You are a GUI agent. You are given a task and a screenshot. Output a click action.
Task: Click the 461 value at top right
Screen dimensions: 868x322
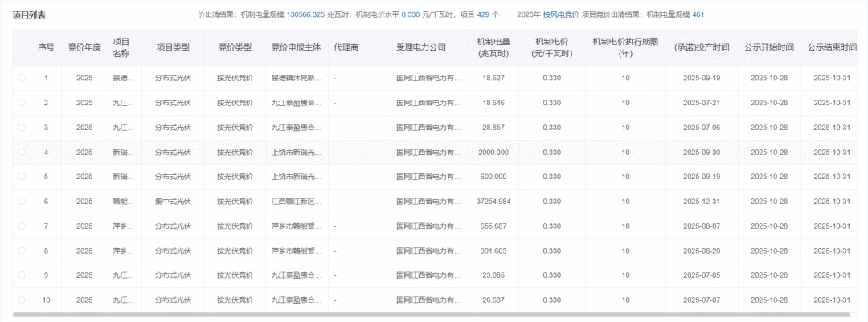pos(698,15)
